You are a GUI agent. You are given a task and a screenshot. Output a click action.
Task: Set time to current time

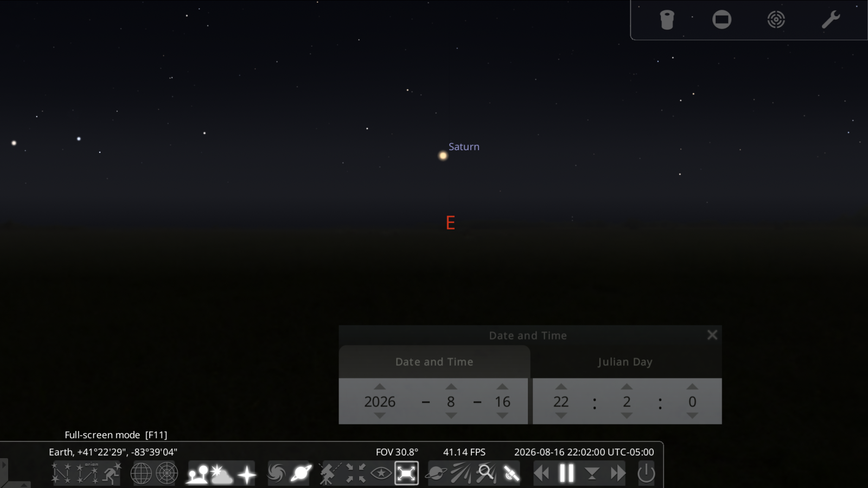click(x=592, y=474)
